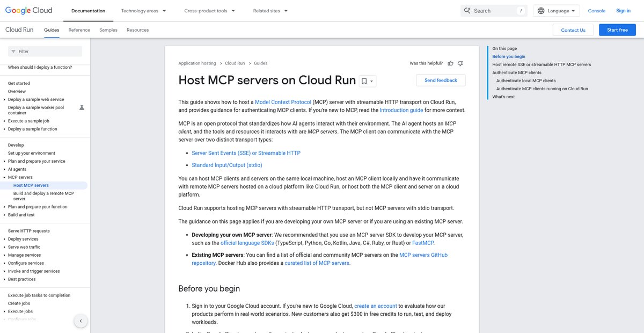Open the Standard Input/Output (stdio) link
The image size is (644, 333).
tap(227, 165)
